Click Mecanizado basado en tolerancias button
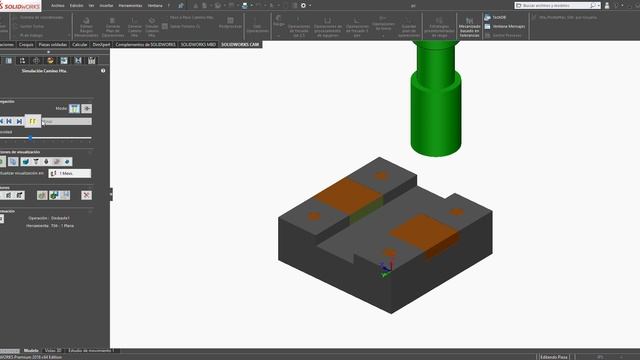Viewport: 640px width, 360px height. [x=469, y=27]
